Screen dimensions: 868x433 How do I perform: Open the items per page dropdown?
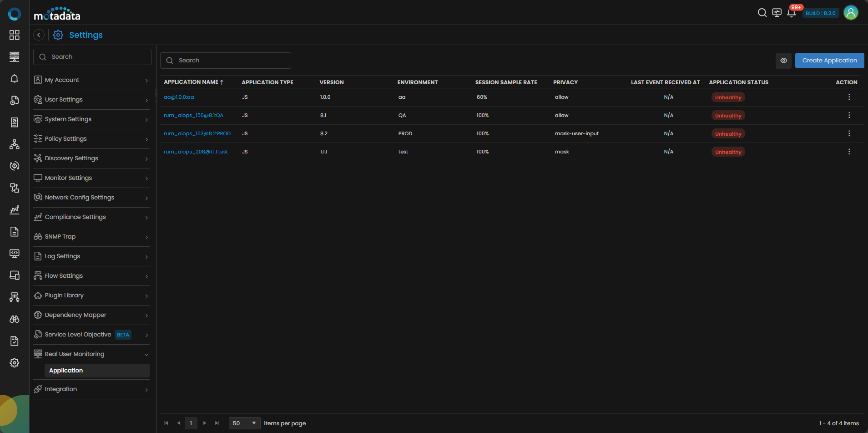click(244, 423)
